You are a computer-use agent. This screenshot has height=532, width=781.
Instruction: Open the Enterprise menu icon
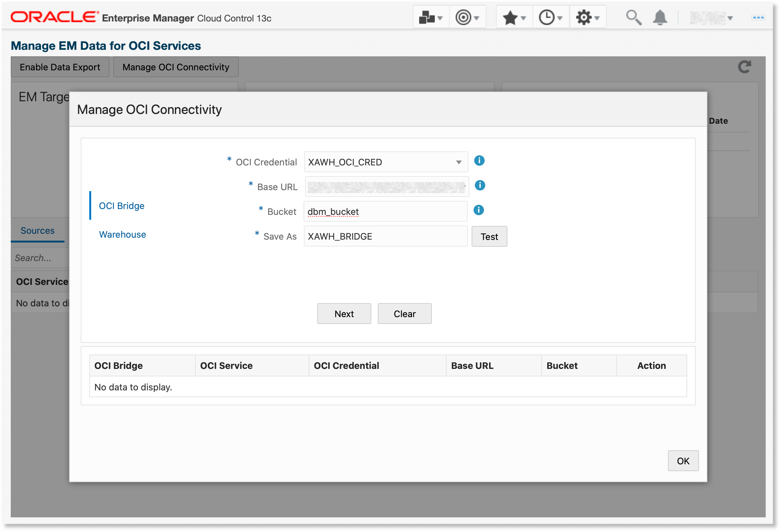[x=430, y=17]
